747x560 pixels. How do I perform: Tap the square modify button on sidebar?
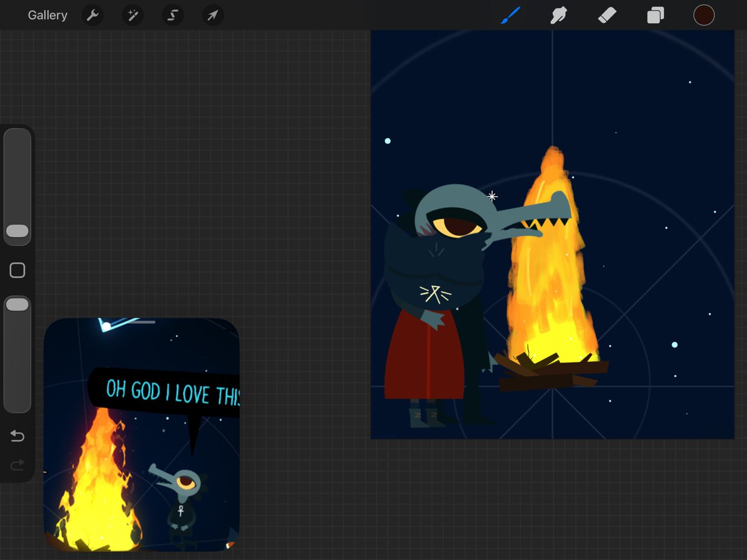point(17,270)
